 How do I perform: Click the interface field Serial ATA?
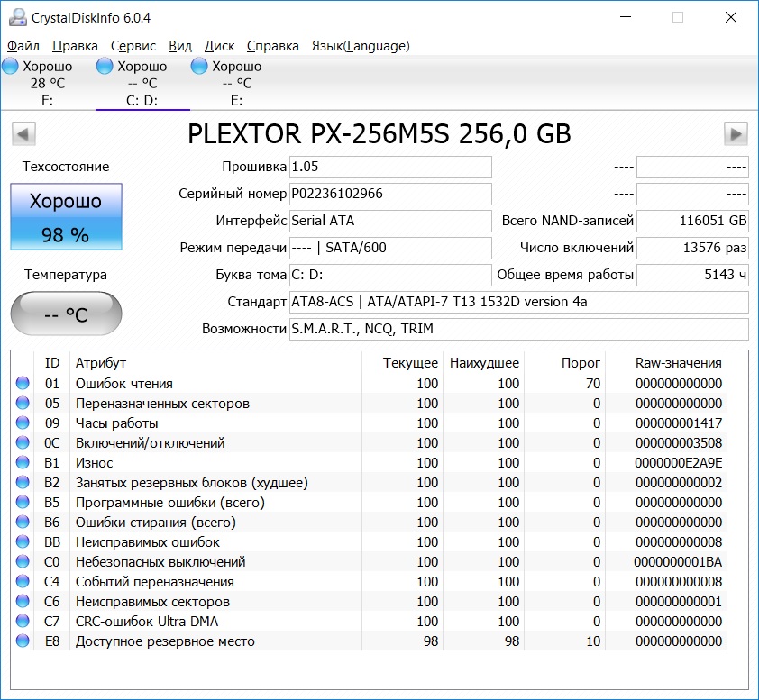tap(390, 221)
